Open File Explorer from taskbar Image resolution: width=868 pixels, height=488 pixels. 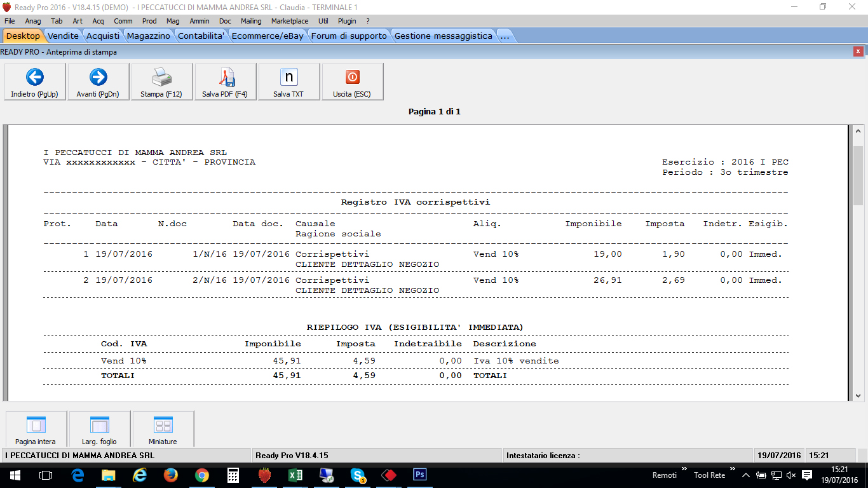[109, 475]
